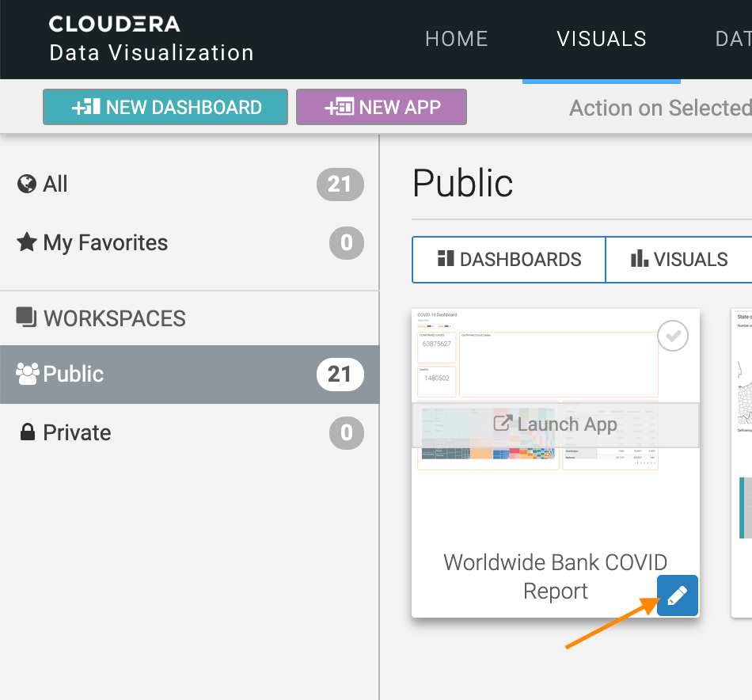
Task: Click the NEW APP button
Action: pos(381,107)
